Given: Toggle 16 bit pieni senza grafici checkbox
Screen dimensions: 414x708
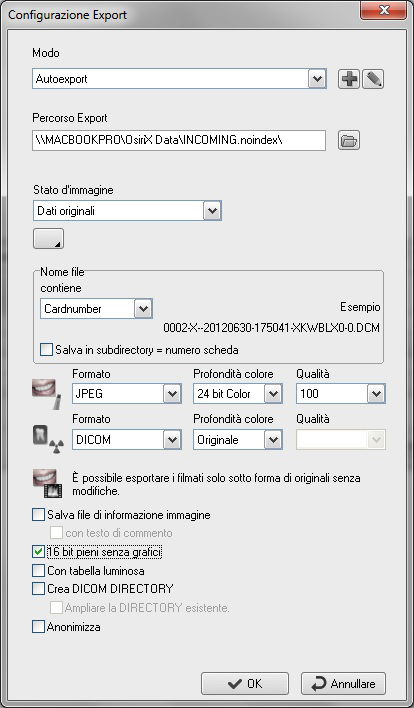Looking at the screenshot, I should click(39, 552).
